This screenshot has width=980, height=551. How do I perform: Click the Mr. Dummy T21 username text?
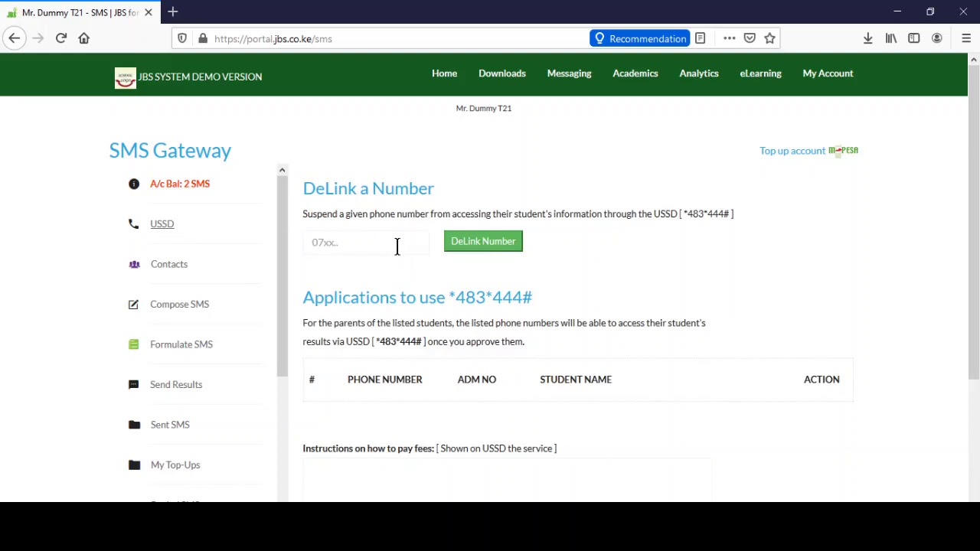click(484, 109)
